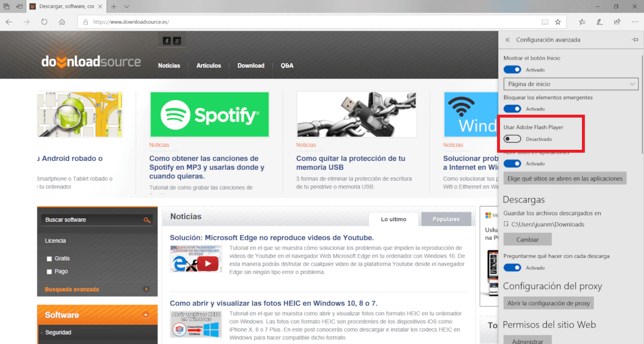Go back with the browser back arrow

tap(9, 22)
